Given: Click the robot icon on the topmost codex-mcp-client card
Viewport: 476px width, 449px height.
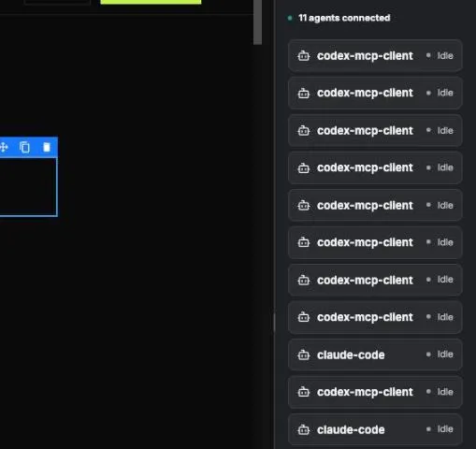Looking at the screenshot, I should 304,56.
